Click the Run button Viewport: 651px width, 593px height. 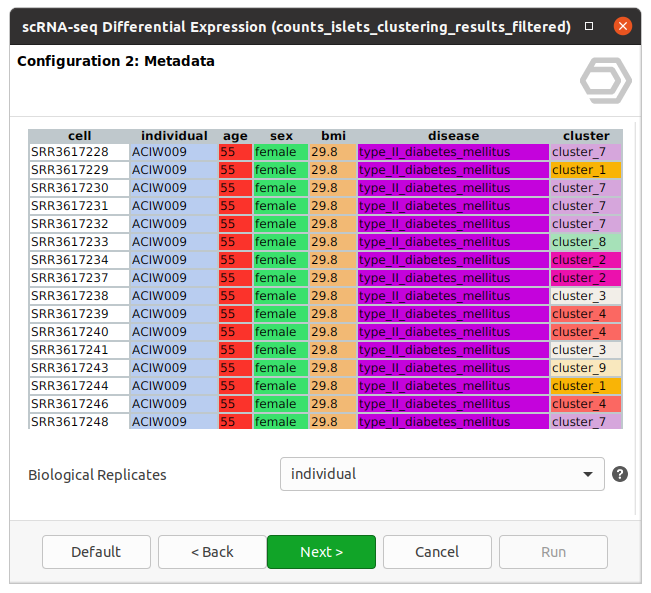coord(553,552)
